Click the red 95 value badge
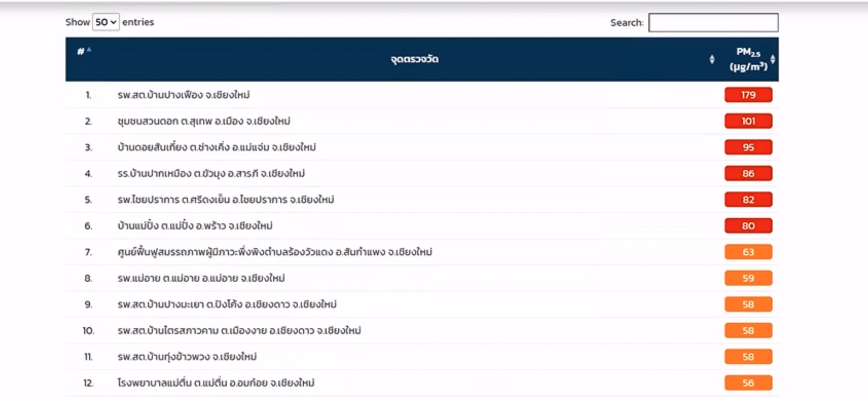 click(x=748, y=147)
